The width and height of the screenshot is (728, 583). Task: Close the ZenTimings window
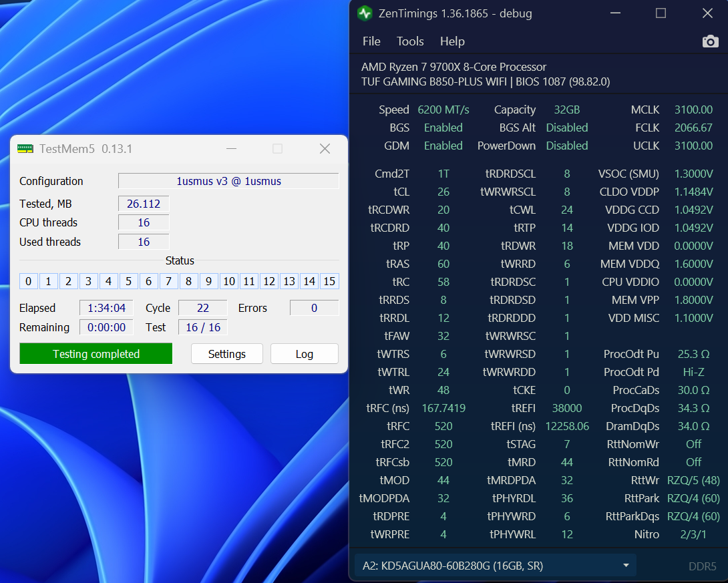tap(707, 13)
